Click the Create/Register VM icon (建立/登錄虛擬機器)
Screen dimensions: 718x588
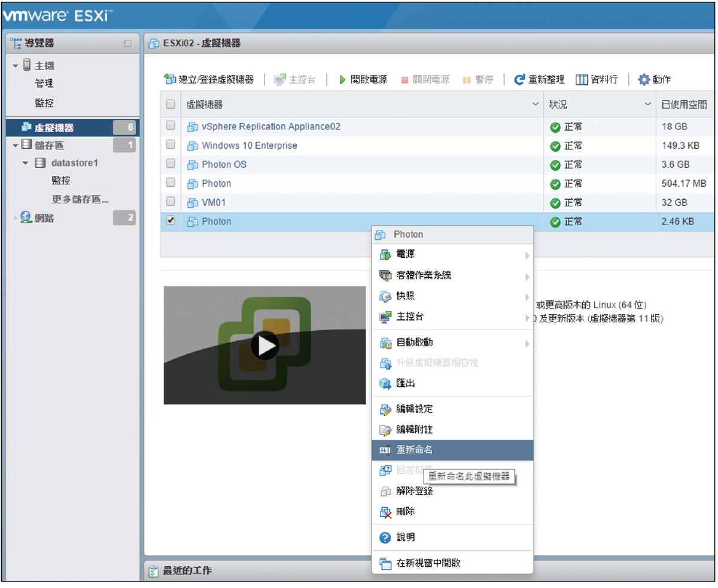(x=170, y=80)
